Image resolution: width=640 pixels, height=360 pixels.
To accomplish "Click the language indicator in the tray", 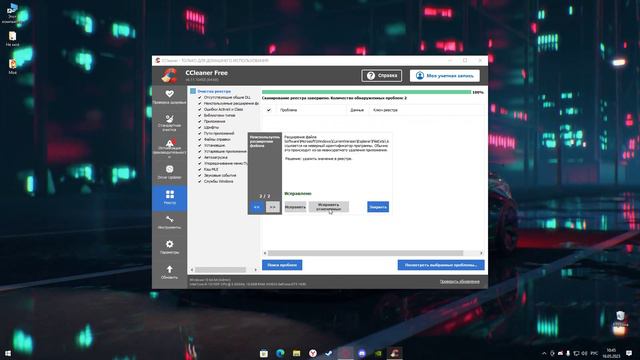I will click(x=595, y=353).
